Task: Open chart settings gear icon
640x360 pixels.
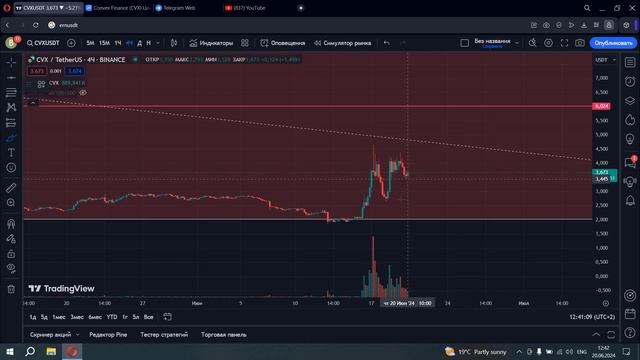Action: coord(548,43)
